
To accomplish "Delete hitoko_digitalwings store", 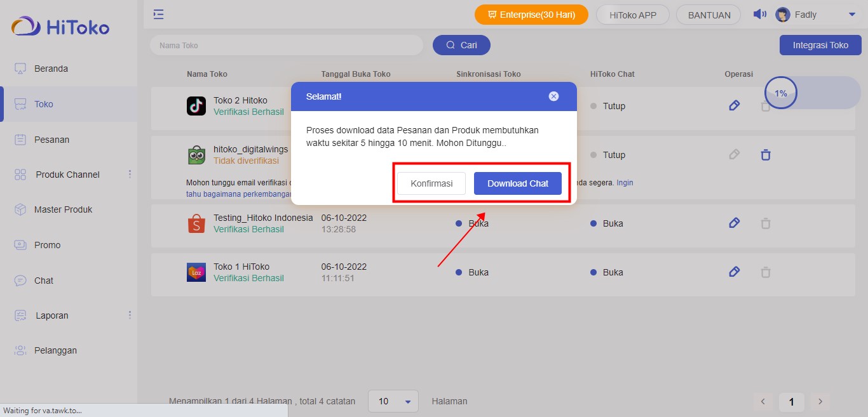I will tap(766, 154).
